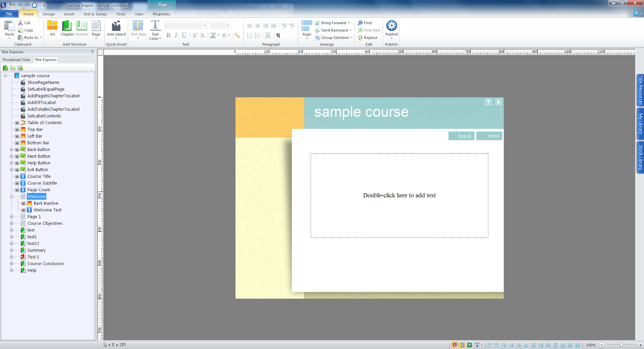Open the font size dropdown
This screenshot has width=644, height=349.
227,25
